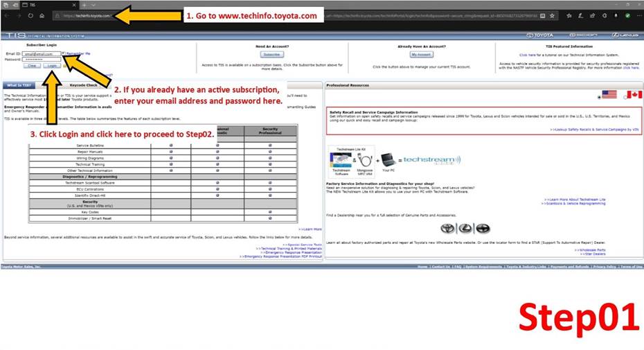Viewport: 644px width, 350px height.
Task: Click the browser back arrow
Action: [7, 16]
